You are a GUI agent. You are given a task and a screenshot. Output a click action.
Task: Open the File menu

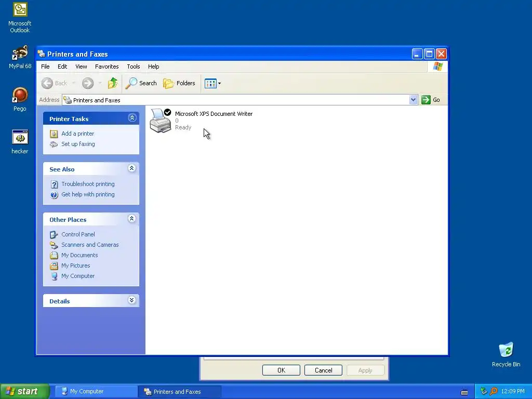[x=45, y=66]
